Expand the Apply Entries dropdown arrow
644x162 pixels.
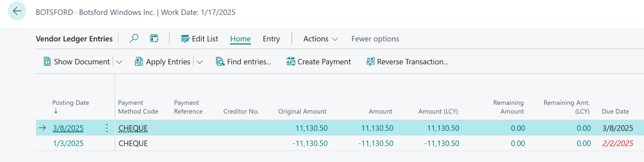click(199, 62)
